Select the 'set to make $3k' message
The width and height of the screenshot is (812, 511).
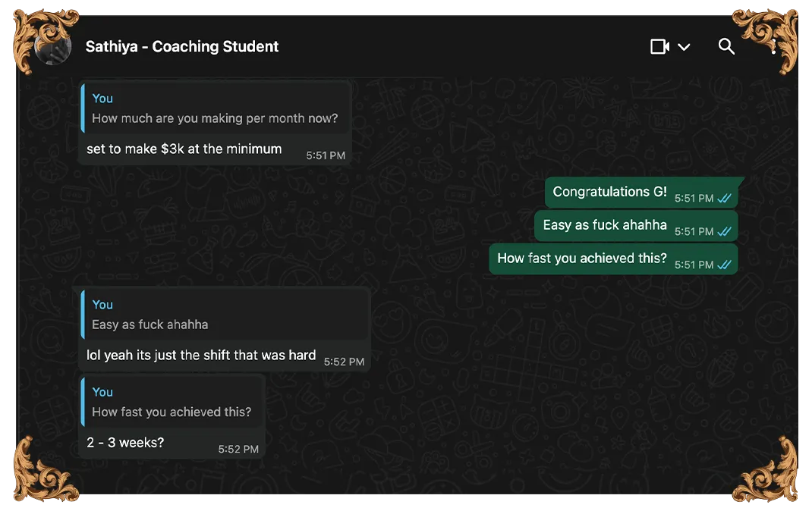pos(184,149)
